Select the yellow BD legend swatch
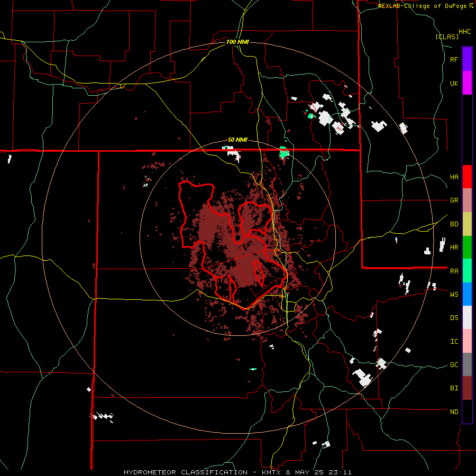This screenshot has width=476, height=476. 467,224
